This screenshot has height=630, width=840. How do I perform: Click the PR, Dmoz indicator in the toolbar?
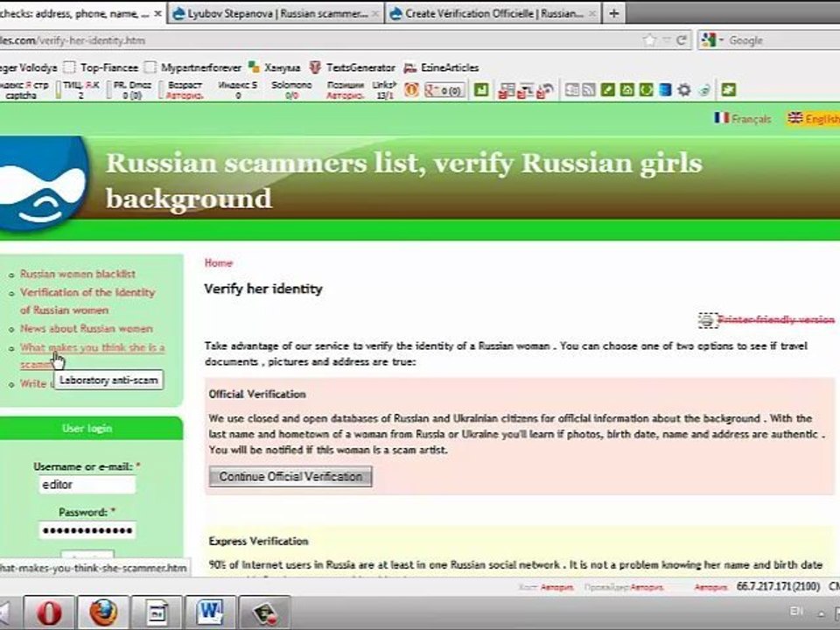point(132,90)
